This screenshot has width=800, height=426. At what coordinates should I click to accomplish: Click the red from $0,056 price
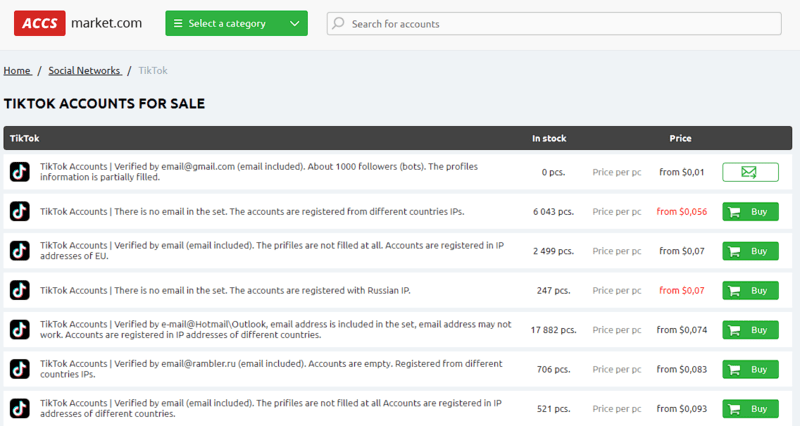(682, 212)
